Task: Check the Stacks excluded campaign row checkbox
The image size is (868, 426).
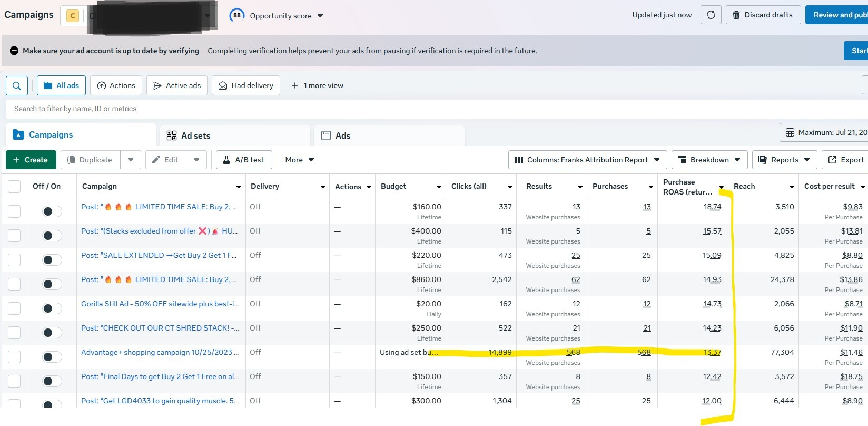Action: 14,236
